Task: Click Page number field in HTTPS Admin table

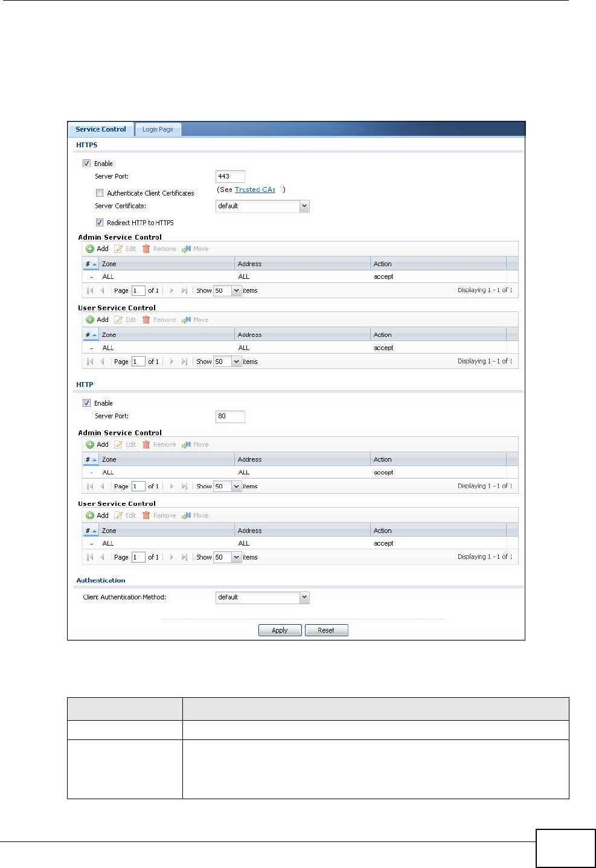Action: (x=138, y=290)
